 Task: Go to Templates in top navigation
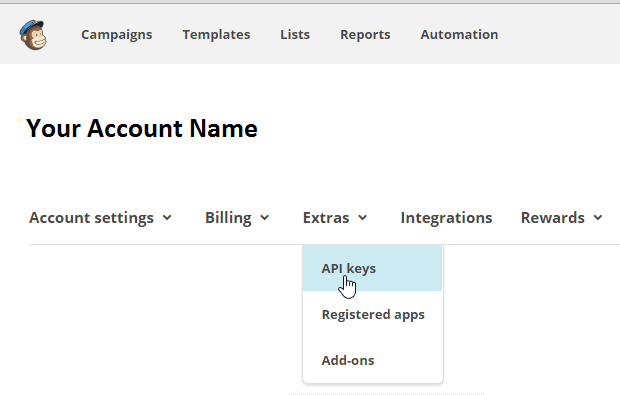pos(216,35)
